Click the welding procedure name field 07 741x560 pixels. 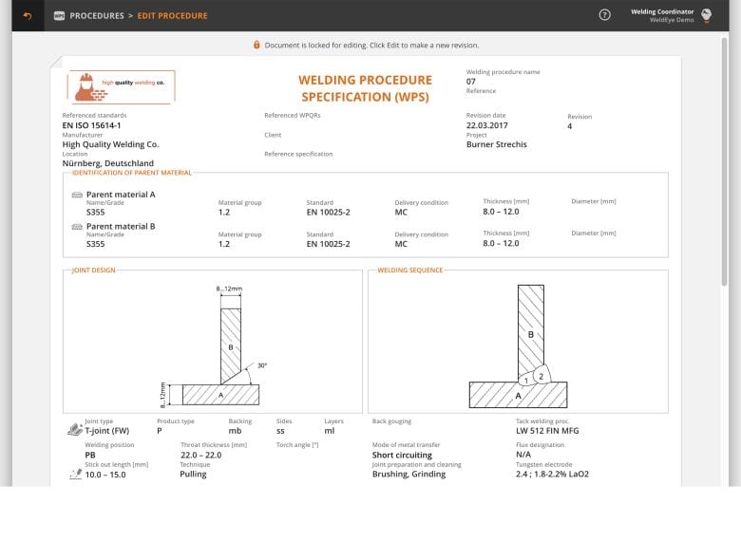pyautogui.click(x=471, y=82)
